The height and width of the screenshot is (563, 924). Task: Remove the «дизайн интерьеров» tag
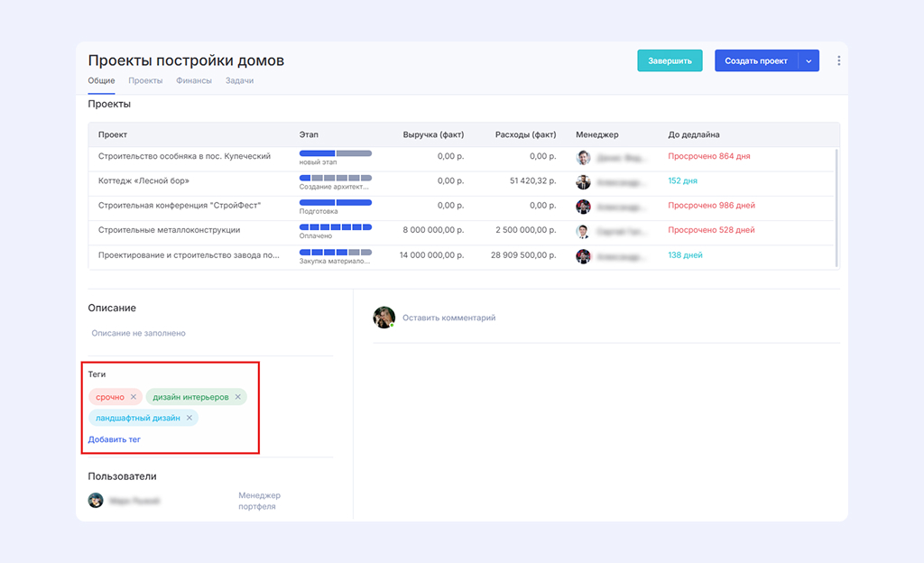click(x=238, y=397)
